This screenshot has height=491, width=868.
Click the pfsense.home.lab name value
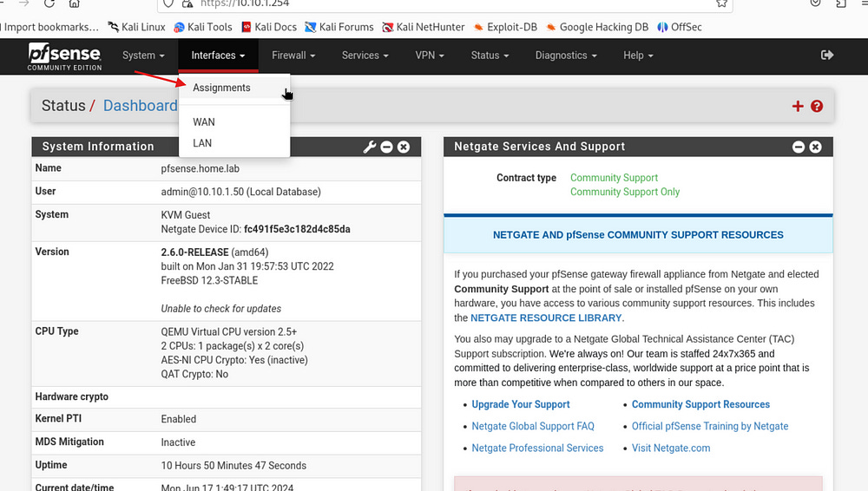click(200, 168)
